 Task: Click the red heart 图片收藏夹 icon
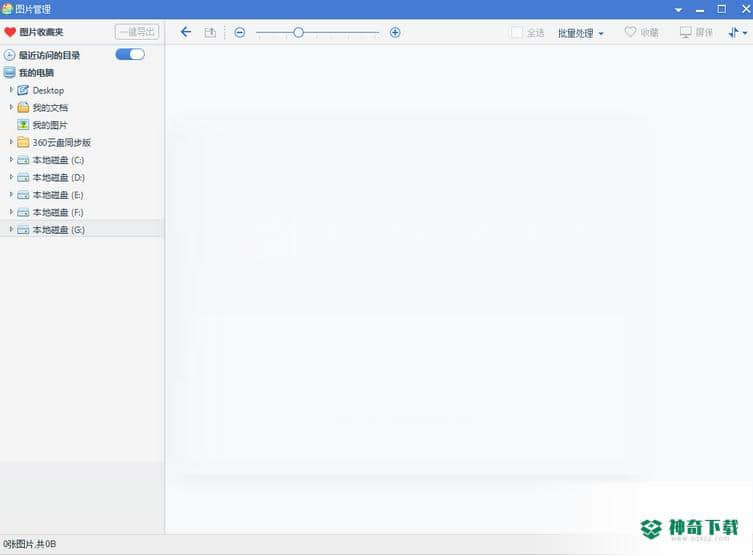tap(10, 32)
